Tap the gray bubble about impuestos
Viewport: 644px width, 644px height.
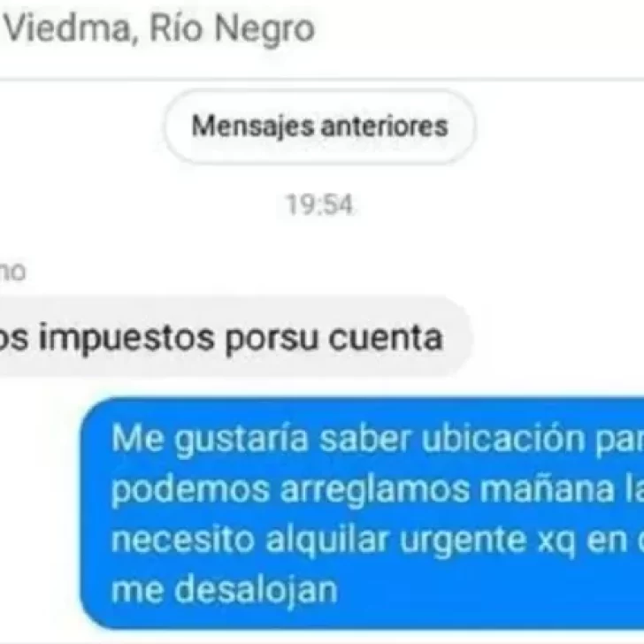coord(234,338)
